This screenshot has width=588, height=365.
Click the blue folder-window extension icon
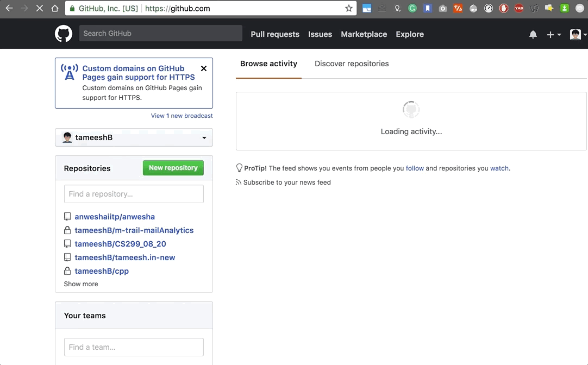coord(367,8)
